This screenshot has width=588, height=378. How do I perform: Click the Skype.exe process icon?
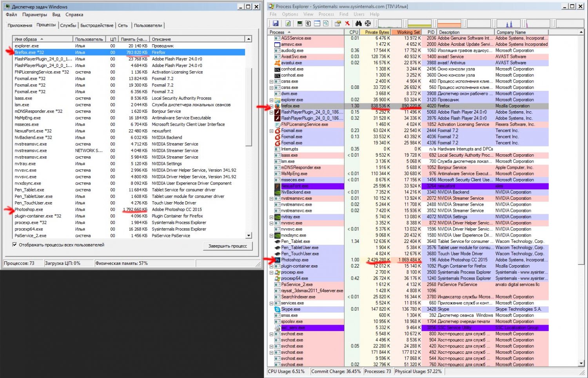(x=278, y=309)
